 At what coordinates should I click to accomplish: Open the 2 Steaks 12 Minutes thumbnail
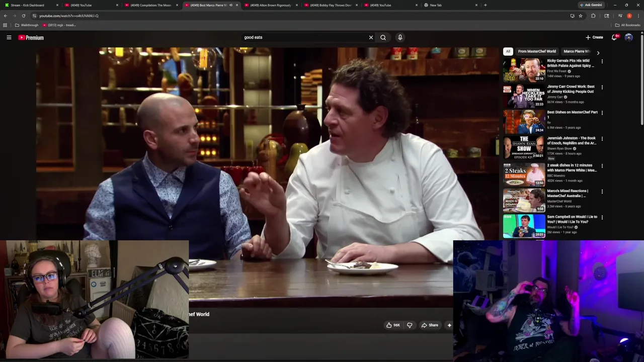coord(524,174)
